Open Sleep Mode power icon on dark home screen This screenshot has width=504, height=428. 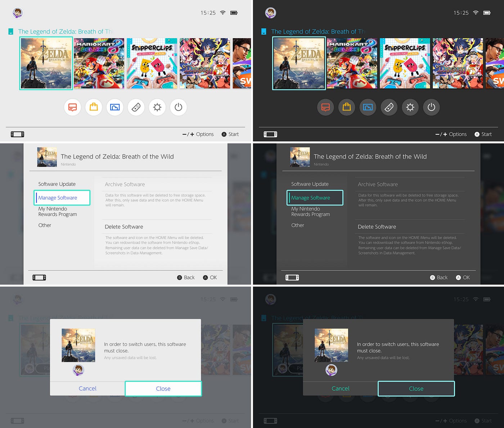(432, 107)
